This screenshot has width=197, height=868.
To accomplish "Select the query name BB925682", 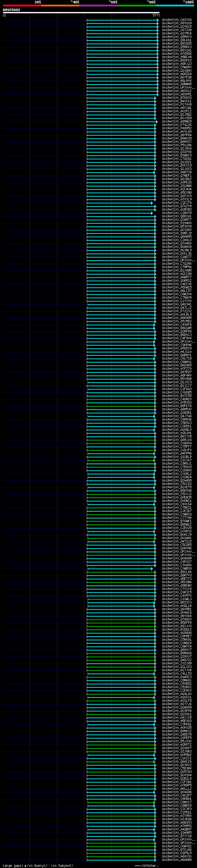I will point(11,10).
